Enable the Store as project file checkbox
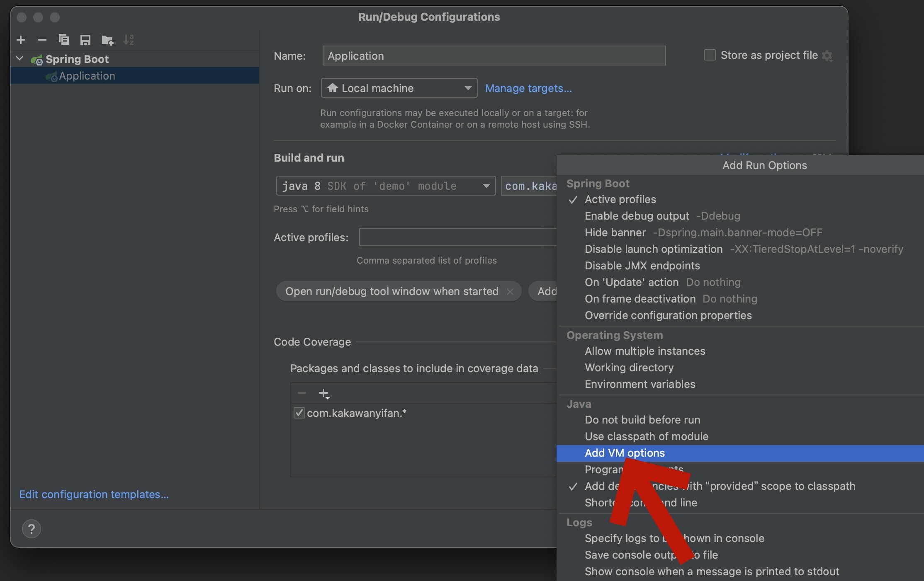 710,55
